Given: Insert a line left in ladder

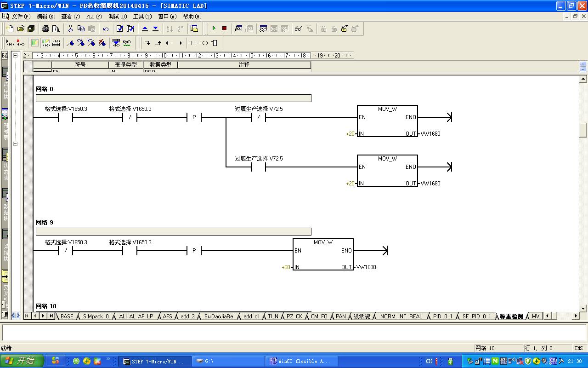Looking at the screenshot, I should [169, 43].
